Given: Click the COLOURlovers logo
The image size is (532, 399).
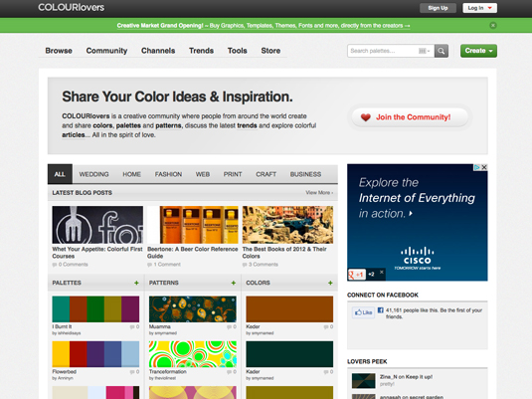Looking at the screenshot, I should [x=72, y=8].
